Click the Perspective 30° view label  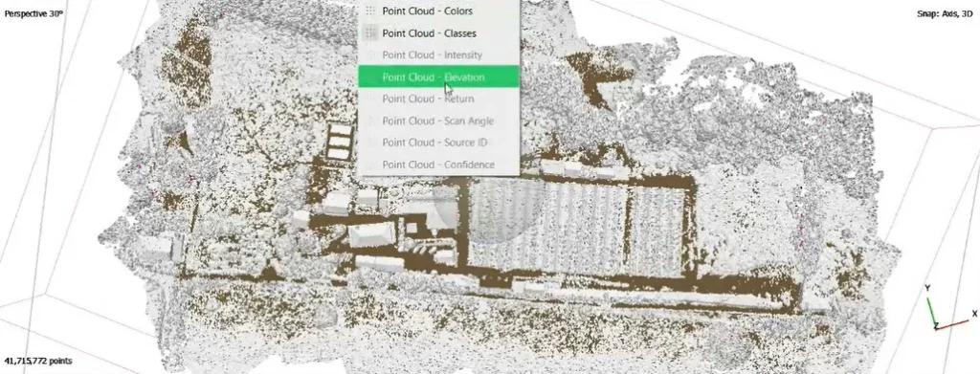(x=33, y=13)
